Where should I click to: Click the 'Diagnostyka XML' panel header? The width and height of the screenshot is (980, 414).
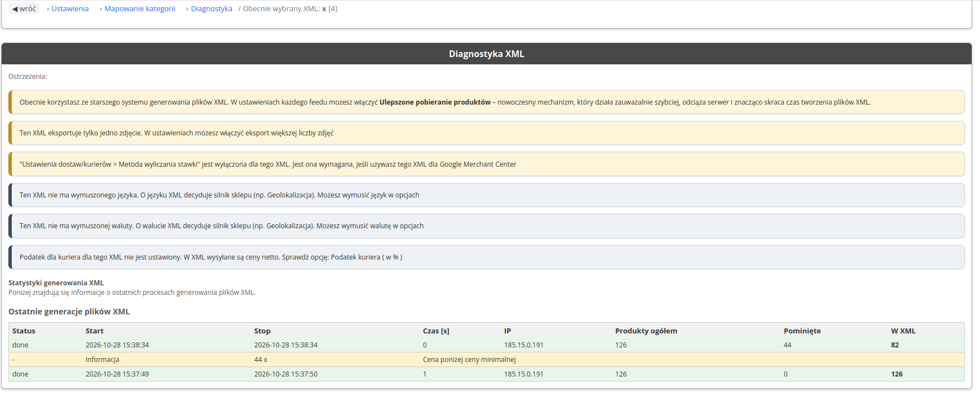pos(486,54)
